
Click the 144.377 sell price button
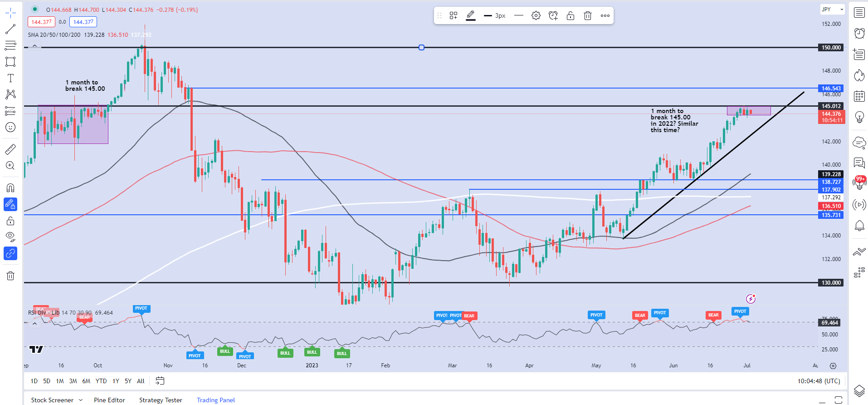[41, 22]
